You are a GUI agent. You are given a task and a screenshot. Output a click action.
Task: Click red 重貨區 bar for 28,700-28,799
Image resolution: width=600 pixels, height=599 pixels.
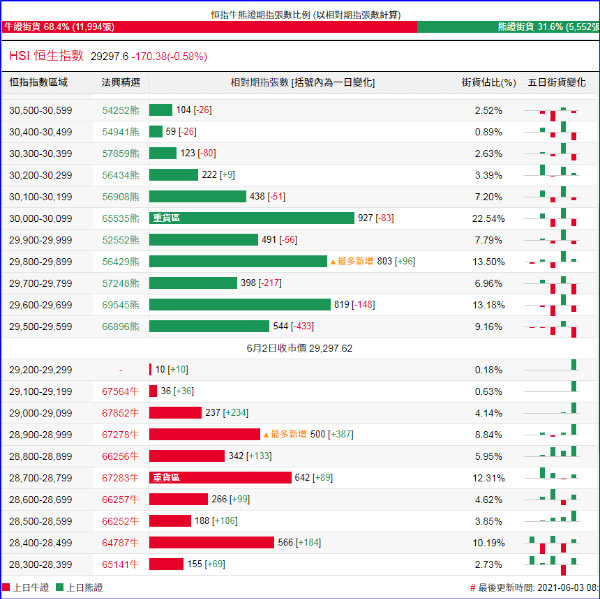click(x=220, y=477)
